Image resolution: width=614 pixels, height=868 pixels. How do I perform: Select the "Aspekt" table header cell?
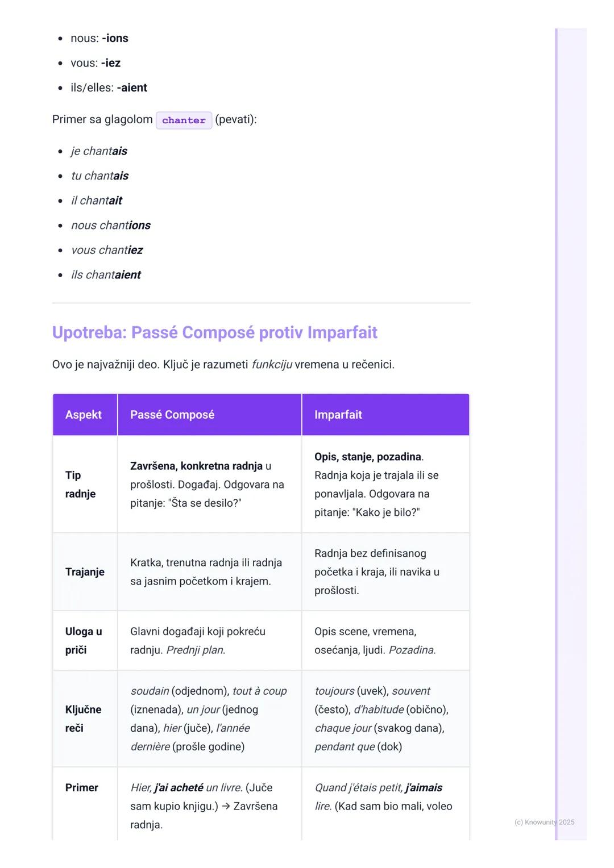click(84, 415)
